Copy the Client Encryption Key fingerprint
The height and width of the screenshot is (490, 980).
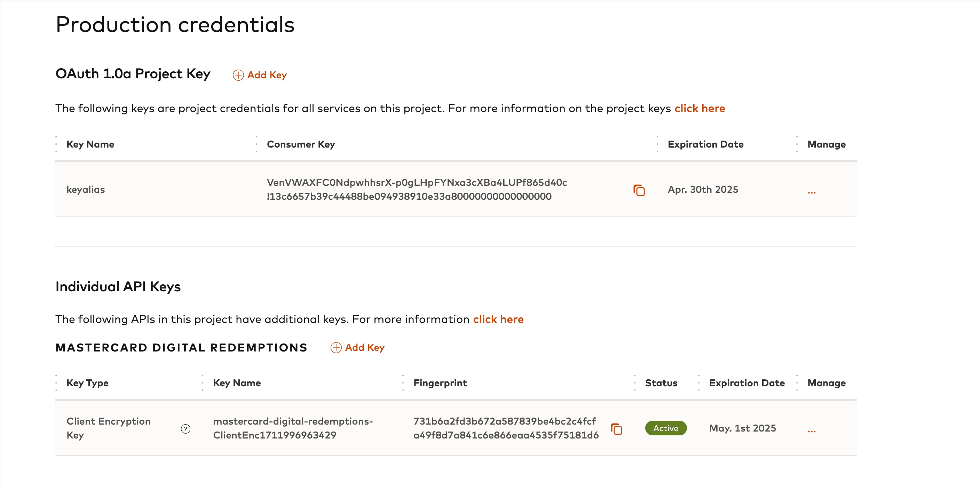tap(616, 429)
